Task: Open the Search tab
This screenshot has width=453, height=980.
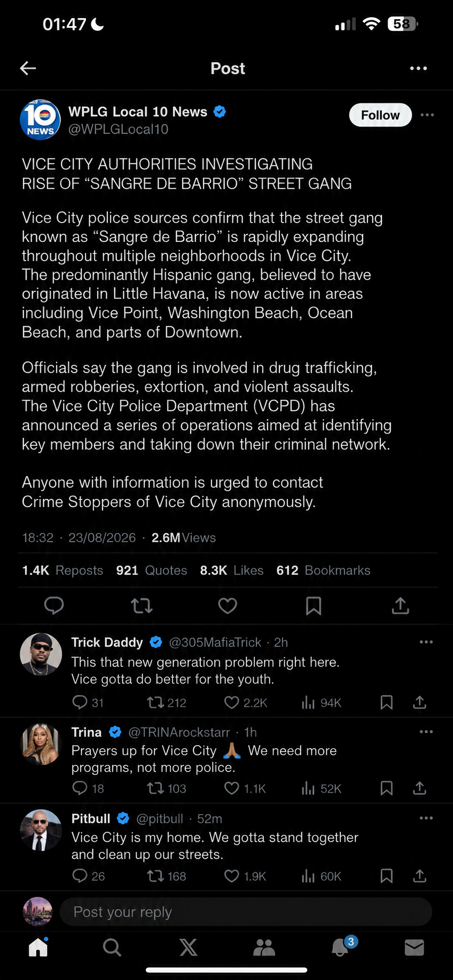Action: (112, 947)
